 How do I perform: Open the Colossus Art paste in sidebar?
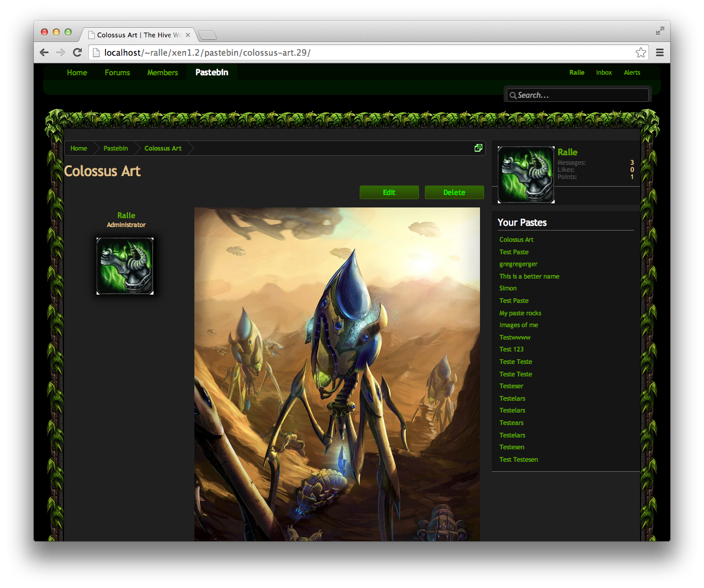[516, 240]
